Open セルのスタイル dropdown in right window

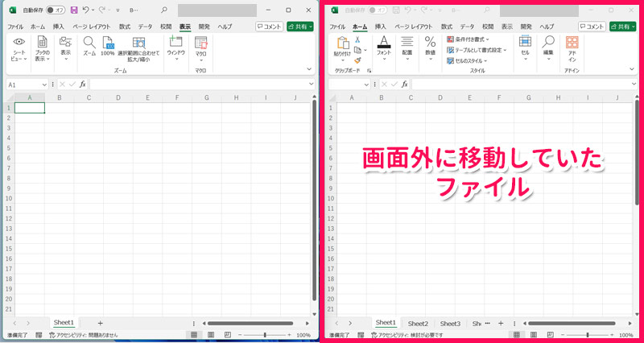(467, 61)
